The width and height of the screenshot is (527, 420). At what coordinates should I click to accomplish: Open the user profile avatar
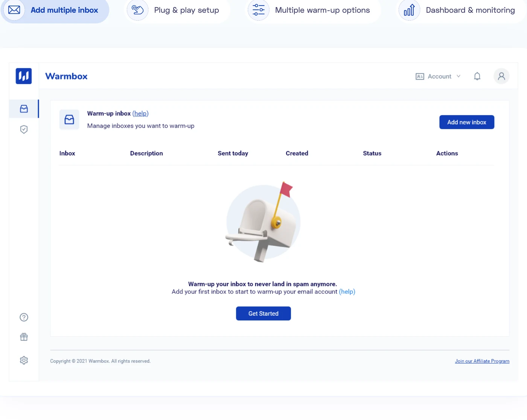pos(501,76)
